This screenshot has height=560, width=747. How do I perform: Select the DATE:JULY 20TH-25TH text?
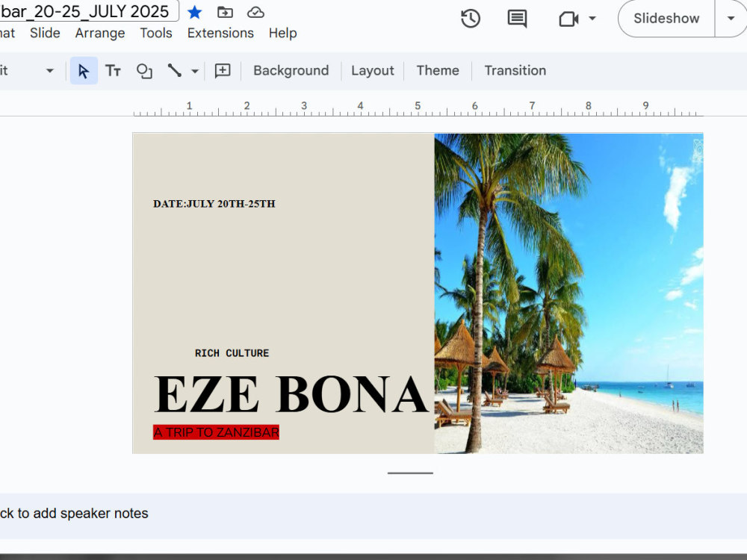[214, 204]
